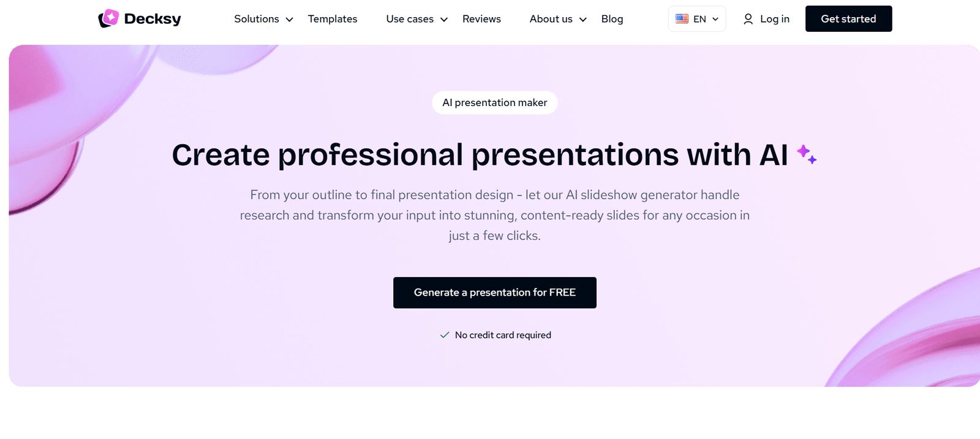Click the Decksy brand name text
Screen dimensions: 980x439
tap(153, 19)
